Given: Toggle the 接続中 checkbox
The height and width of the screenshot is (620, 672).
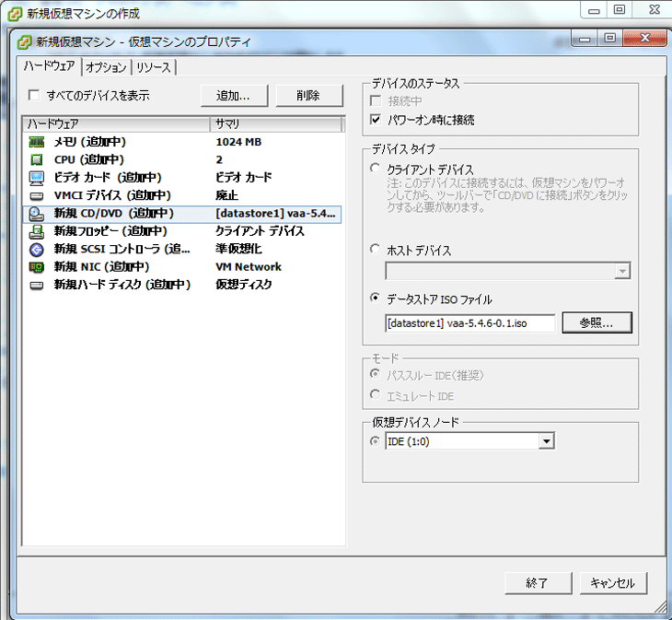Looking at the screenshot, I should 376,100.
